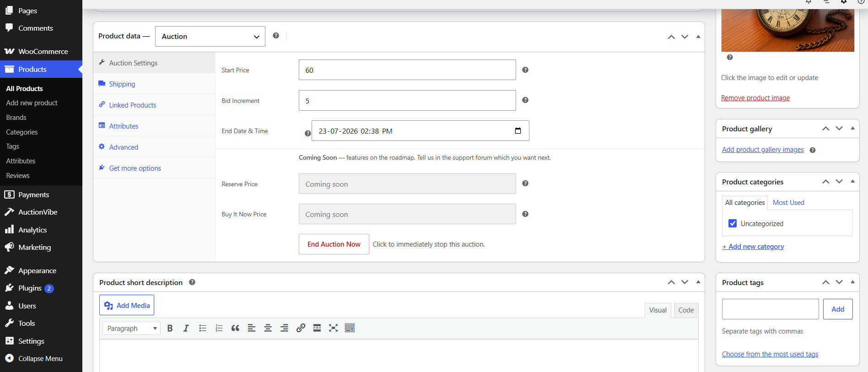Click the pocket watch product image
Image resolution: width=868 pixels, height=372 pixels.
pyautogui.click(x=788, y=30)
